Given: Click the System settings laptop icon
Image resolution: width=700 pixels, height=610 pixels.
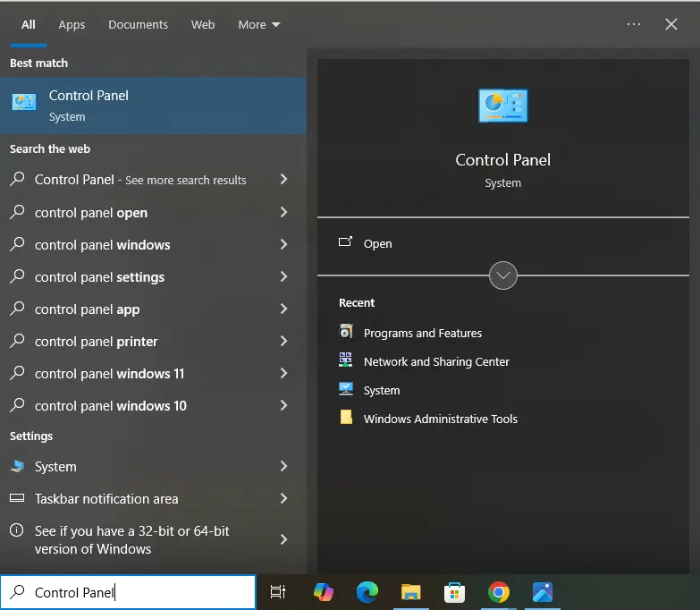Looking at the screenshot, I should [x=17, y=466].
